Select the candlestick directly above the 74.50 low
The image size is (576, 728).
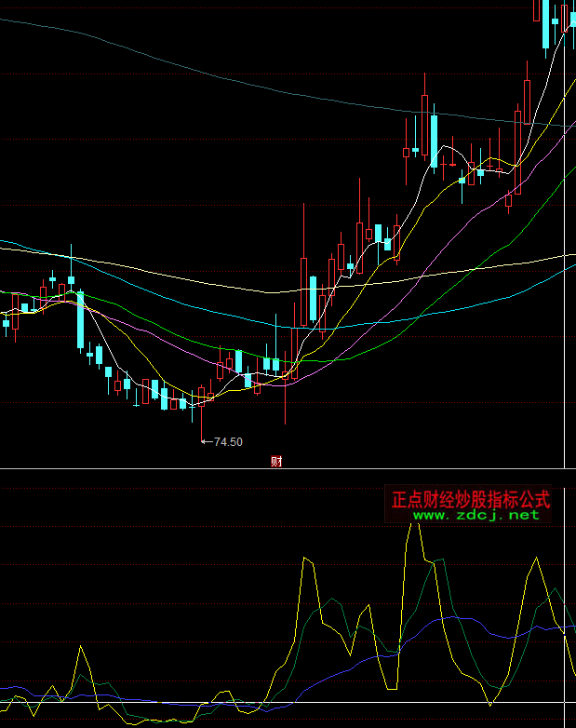click(201, 398)
